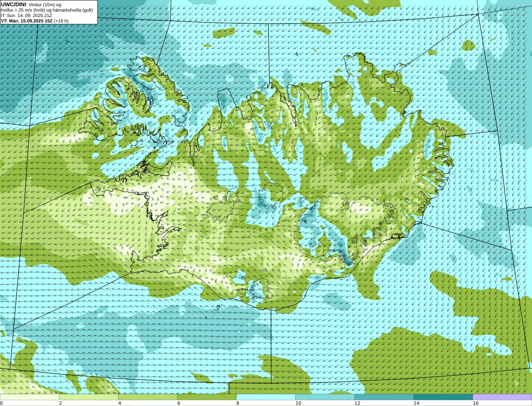Viewport: 532px width, 406px height.
Task: Click the "VT: Mán. 15.09.2025 15Z (+18 h)" line
Action: click(35, 21)
